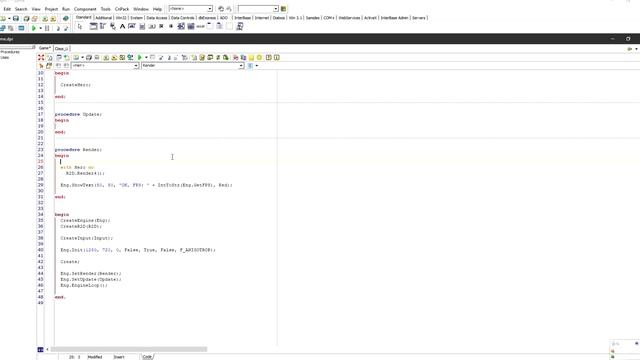This screenshot has height=360, width=640.
Task: Select Procedures node in left panel
Action: (10, 52)
